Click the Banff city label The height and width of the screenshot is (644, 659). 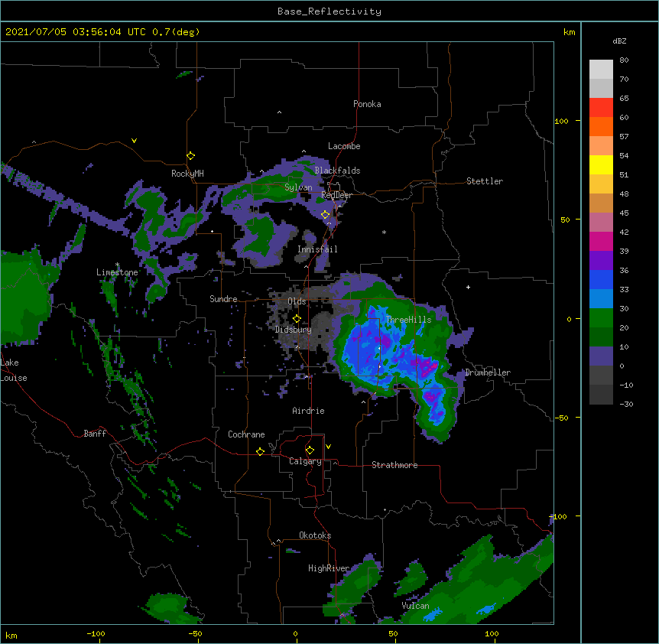click(x=95, y=434)
